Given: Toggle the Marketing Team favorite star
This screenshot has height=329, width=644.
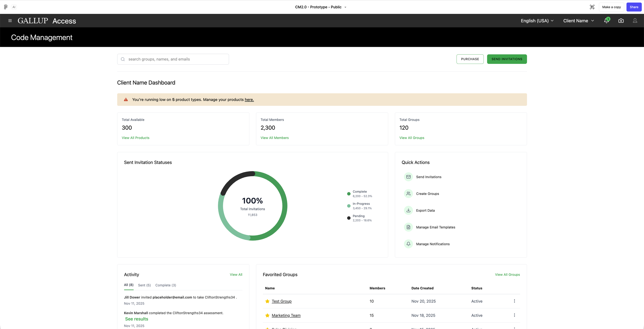Looking at the screenshot, I should point(267,315).
